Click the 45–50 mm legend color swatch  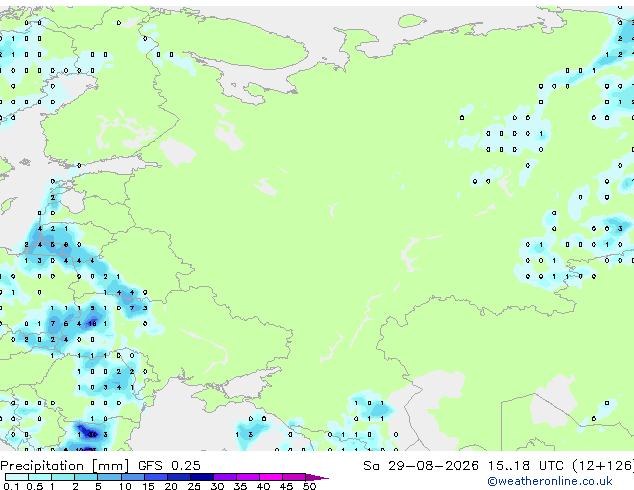(294, 477)
